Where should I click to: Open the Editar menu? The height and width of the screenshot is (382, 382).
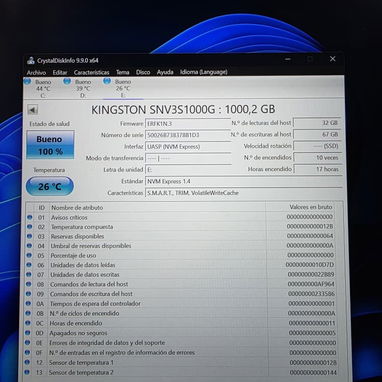click(x=60, y=72)
